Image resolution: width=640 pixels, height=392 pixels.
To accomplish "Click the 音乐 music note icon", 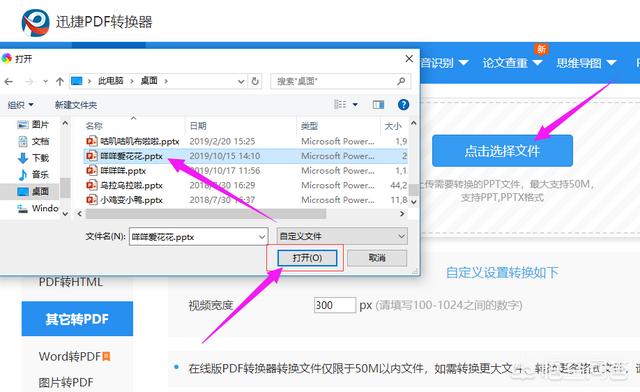I will pyautogui.click(x=23, y=175).
